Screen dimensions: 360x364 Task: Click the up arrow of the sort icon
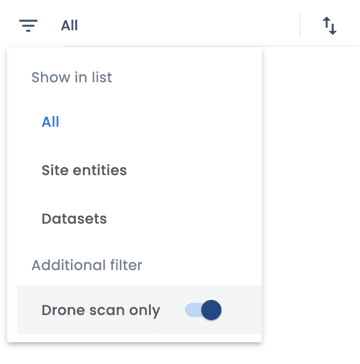click(x=326, y=24)
